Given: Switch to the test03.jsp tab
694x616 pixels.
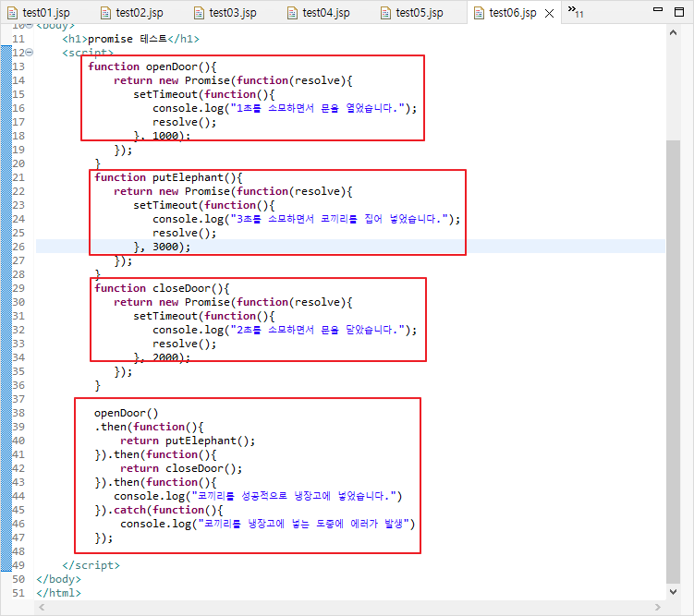Looking at the screenshot, I should 225,13.
